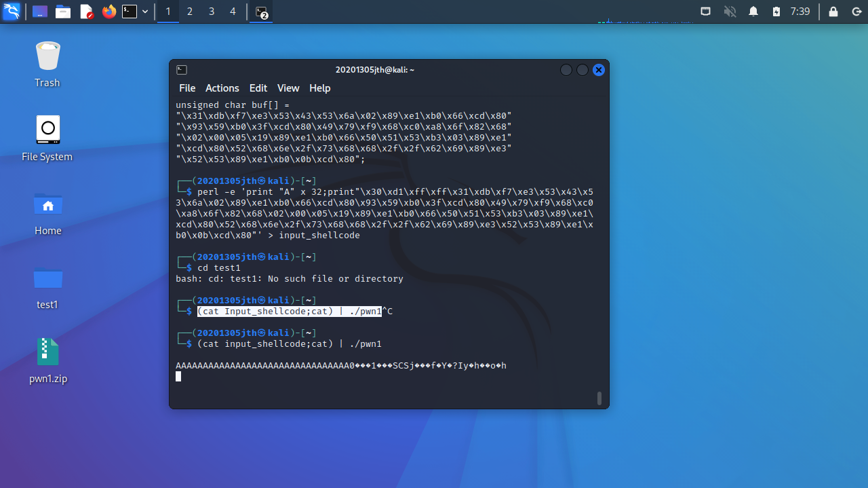
Task: Click the 7:39 clock
Action: [x=800, y=12]
